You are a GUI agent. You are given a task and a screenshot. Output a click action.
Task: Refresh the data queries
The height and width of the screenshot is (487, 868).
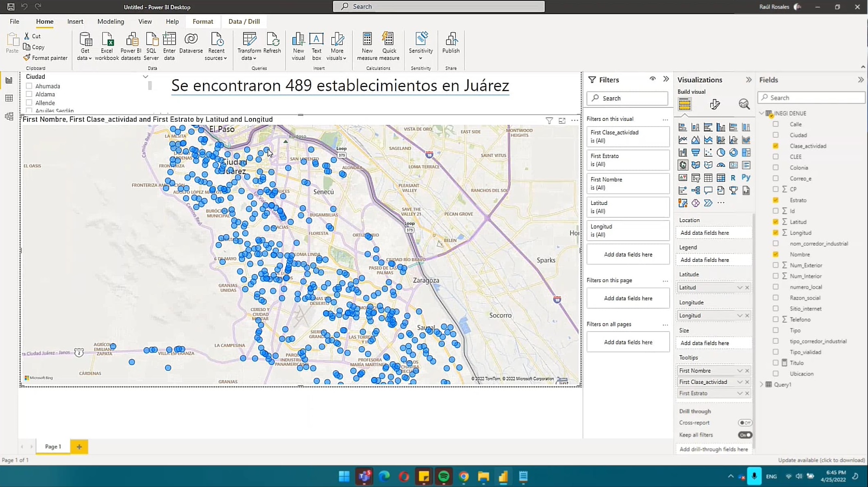point(272,43)
